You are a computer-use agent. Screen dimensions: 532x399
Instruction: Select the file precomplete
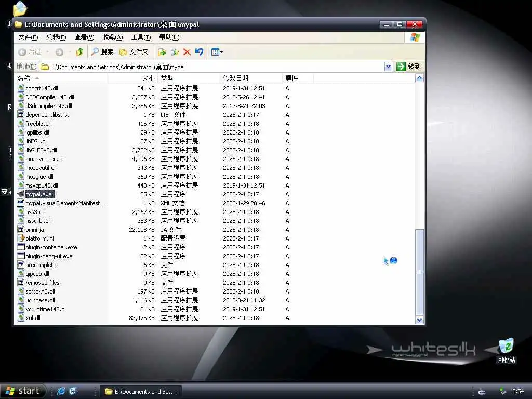[x=41, y=265]
